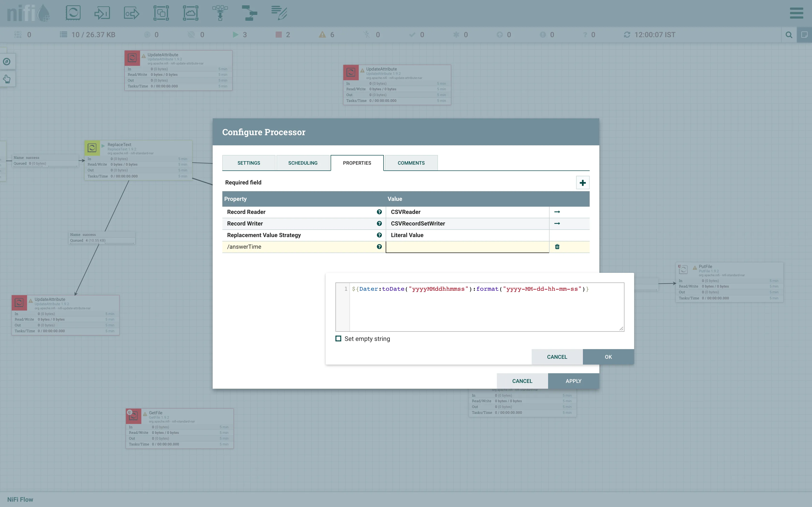
Task: Click Apply in Configure Processor dialog
Action: coord(573,381)
